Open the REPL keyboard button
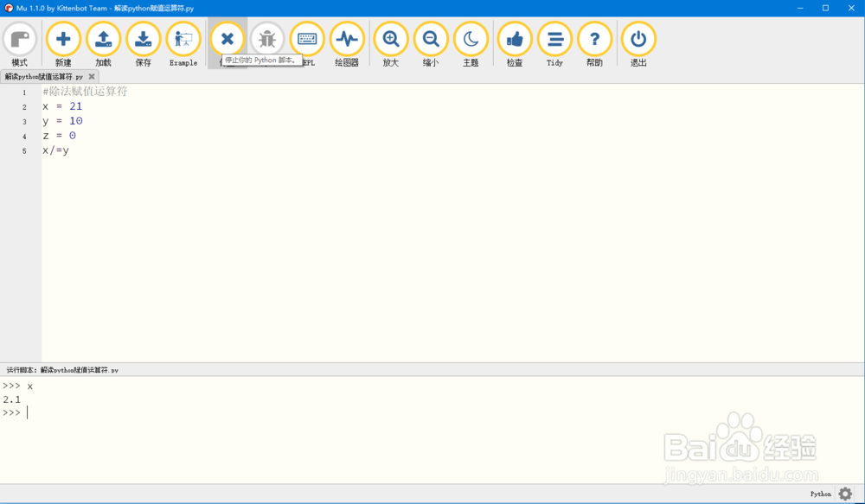 click(307, 39)
